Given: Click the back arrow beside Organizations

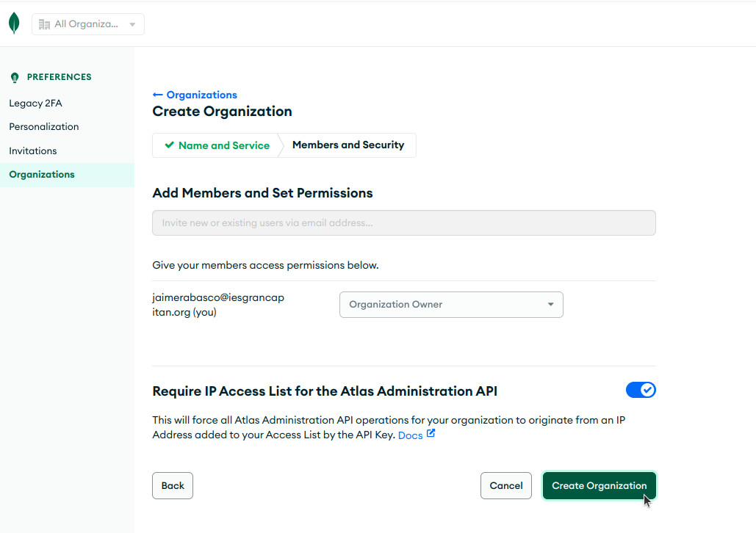Looking at the screenshot, I should [158, 95].
